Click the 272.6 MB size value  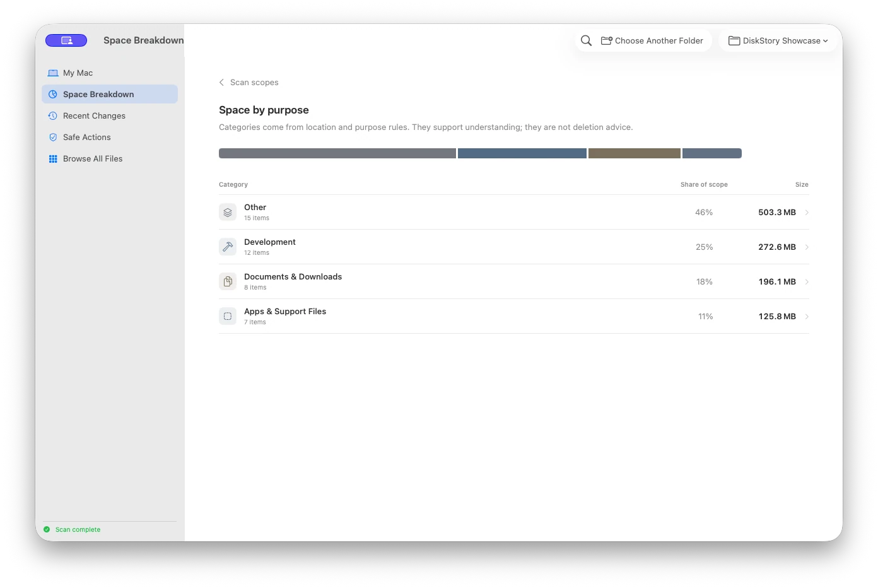pos(777,247)
